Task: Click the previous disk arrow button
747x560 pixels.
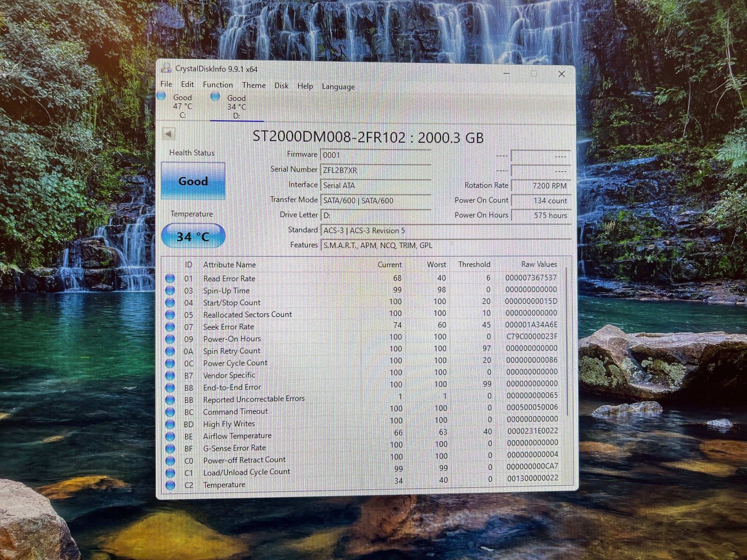Action: 169,134
